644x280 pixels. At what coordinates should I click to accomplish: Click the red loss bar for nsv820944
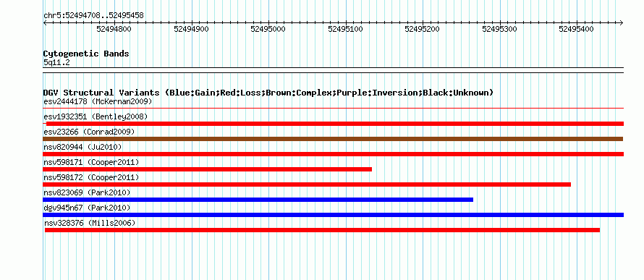click(334, 154)
